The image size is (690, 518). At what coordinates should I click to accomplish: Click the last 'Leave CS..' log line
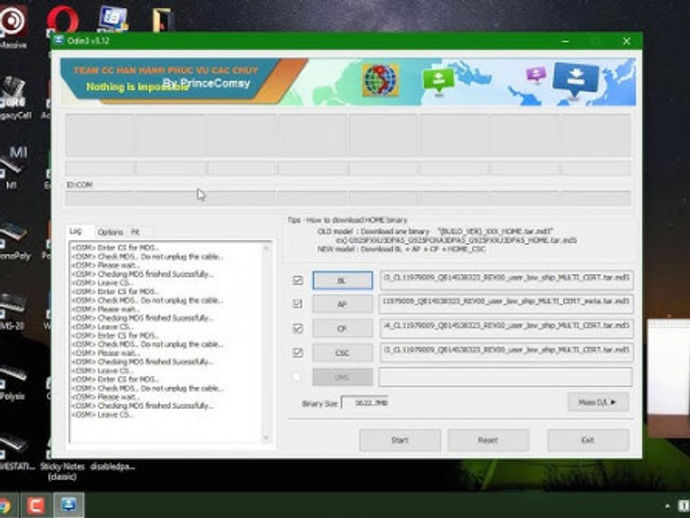click(102, 415)
